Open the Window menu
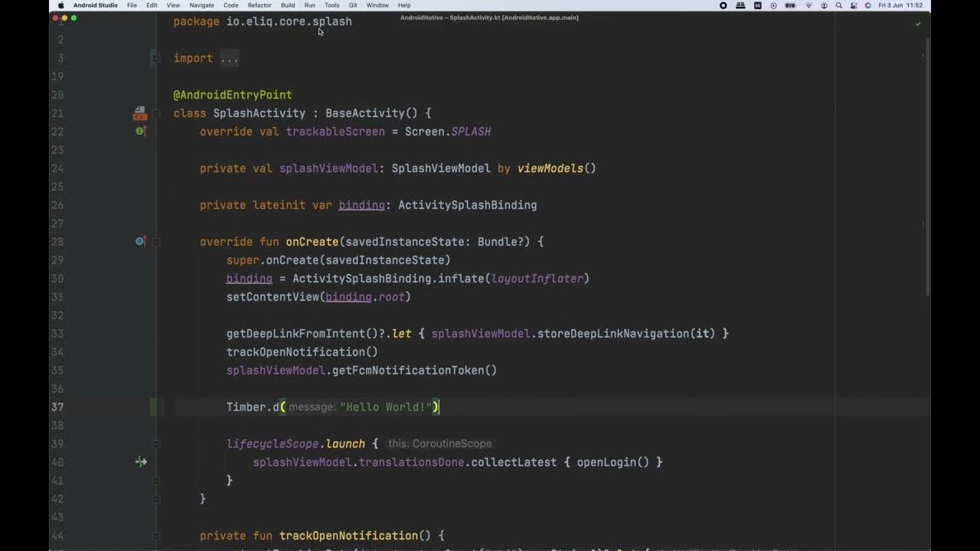This screenshot has height=551, width=980. tap(377, 5)
